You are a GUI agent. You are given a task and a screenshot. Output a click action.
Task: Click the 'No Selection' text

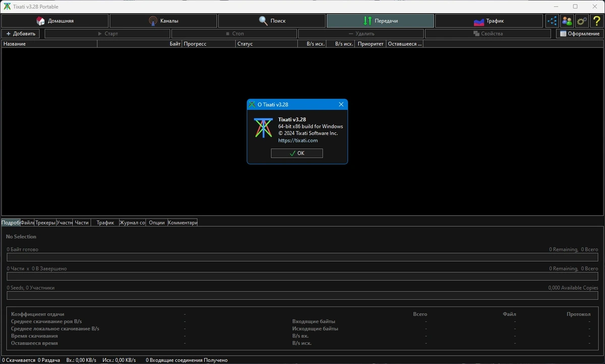(x=21, y=236)
